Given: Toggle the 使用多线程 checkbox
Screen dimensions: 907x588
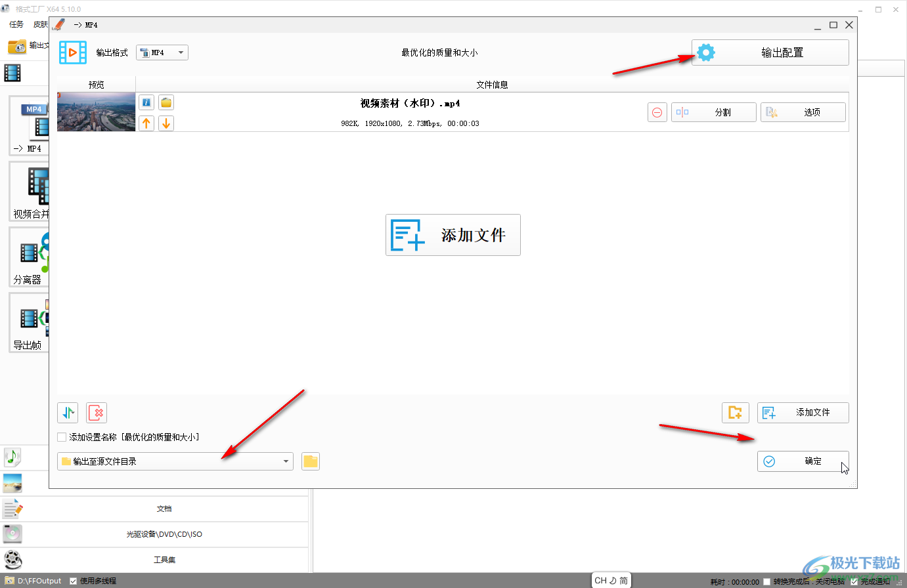Looking at the screenshot, I should pyautogui.click(x=74, y=581).
